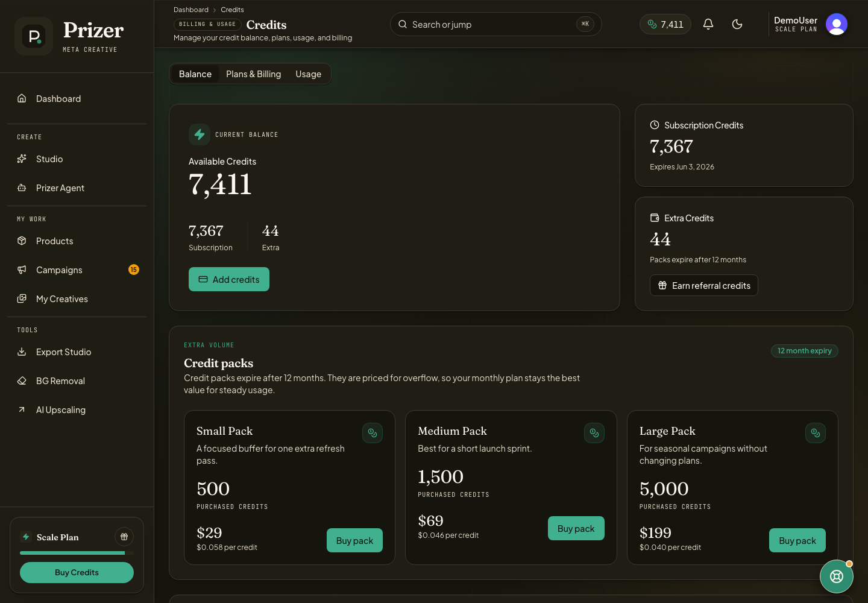Image resolution: width=868 pixels, height=603 pixels.
Task: Open the DemoUser avatar menu
Action: [x=837, y=24]
